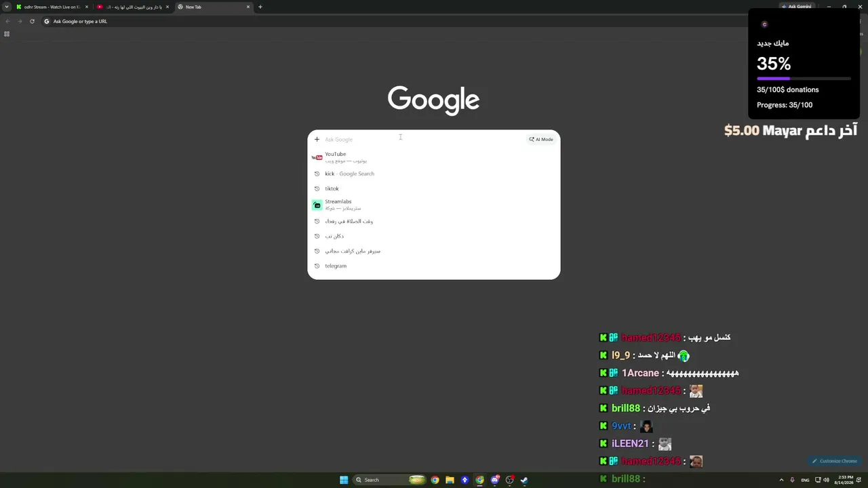
Task: Click the donation goal progress bar
Action: tap(804, 79)
